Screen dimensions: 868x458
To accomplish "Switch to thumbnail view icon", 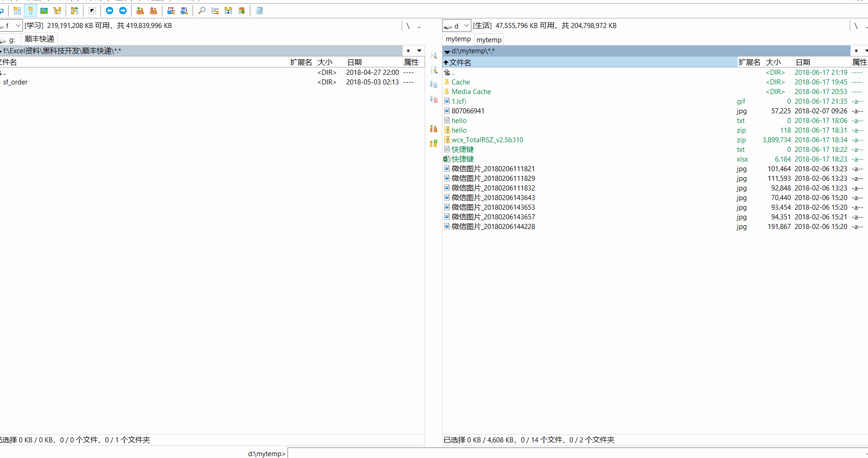I will pos(44,11).
